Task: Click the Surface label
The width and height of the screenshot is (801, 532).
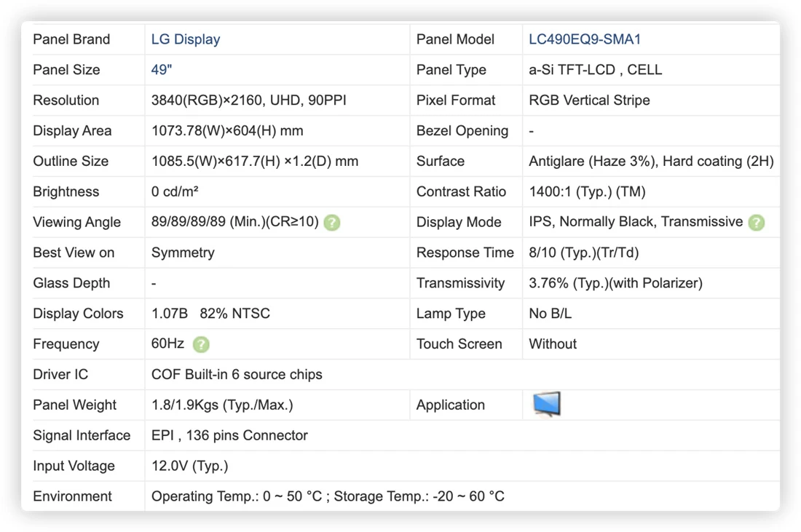Action: pos(440,162)
